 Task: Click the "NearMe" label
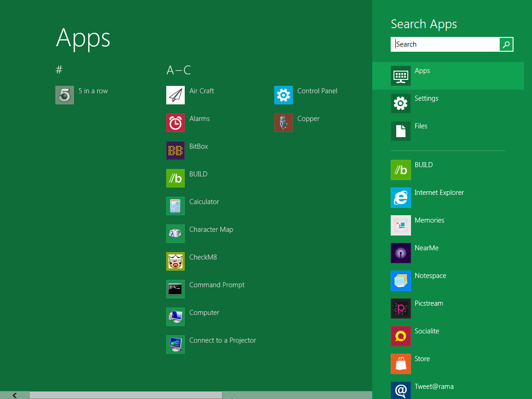(x=427, y=248)
